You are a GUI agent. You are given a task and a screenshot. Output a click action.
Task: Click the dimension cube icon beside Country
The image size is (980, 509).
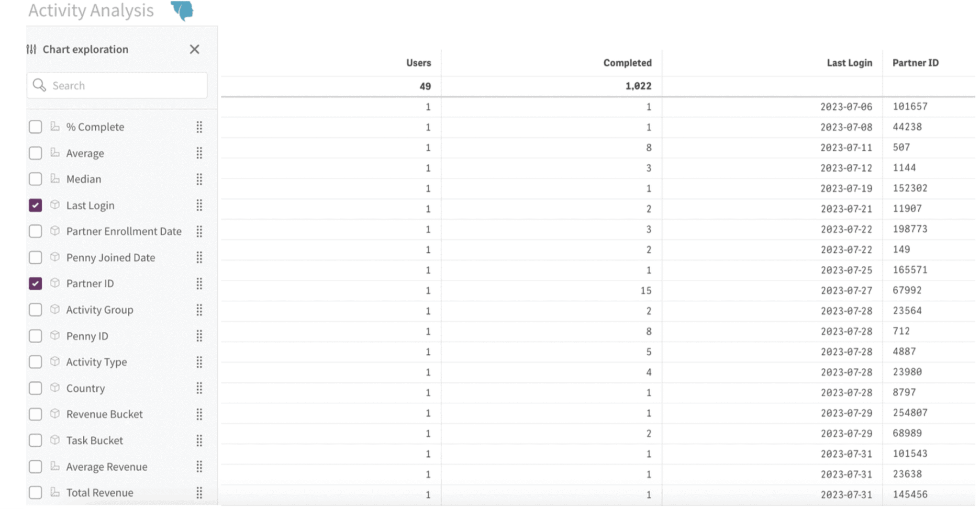pyautogui.click(x=55, y=388)
